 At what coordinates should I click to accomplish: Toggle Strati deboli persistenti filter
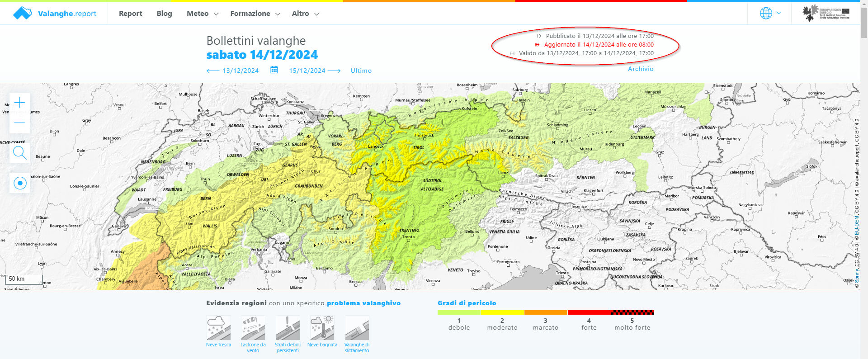[x=288, y=328]
